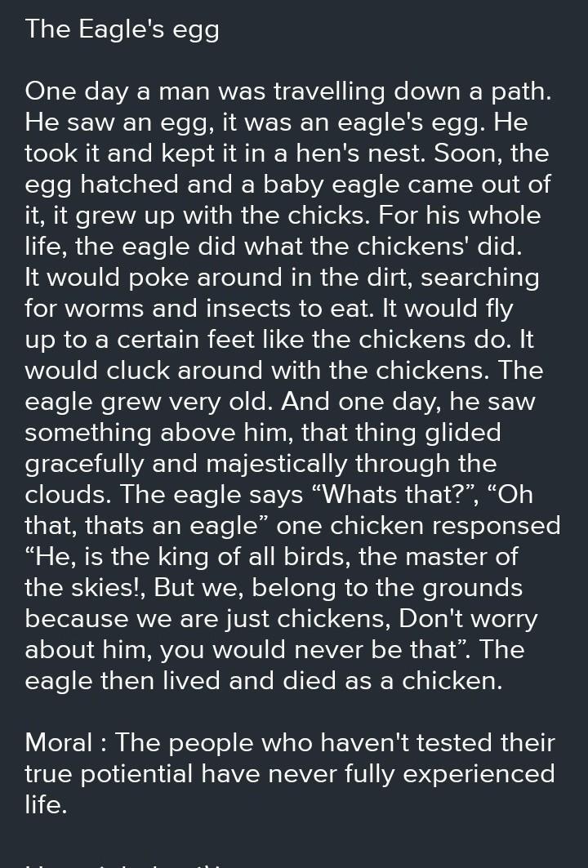Click the words "would cluck around"

(144, 371)
